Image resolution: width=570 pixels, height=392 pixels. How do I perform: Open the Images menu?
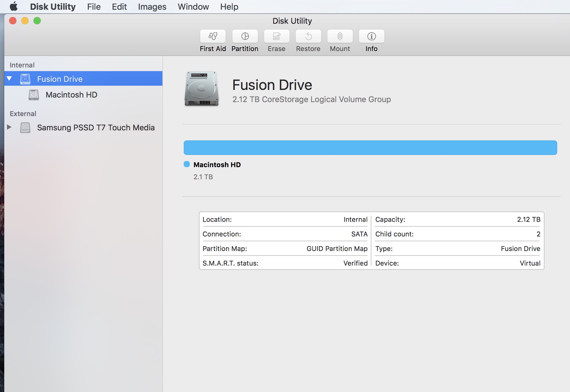(x=152, y=7)
